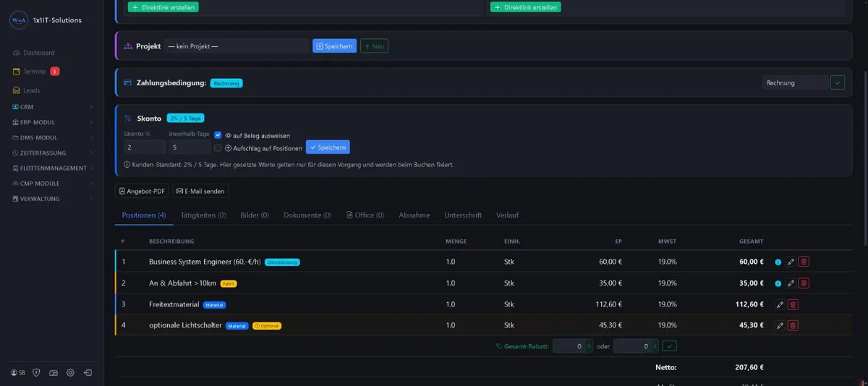Viewport: 868px width, 386px height.
Task: Expand the CMP-MODULE menu
Action: coord(52,183)
